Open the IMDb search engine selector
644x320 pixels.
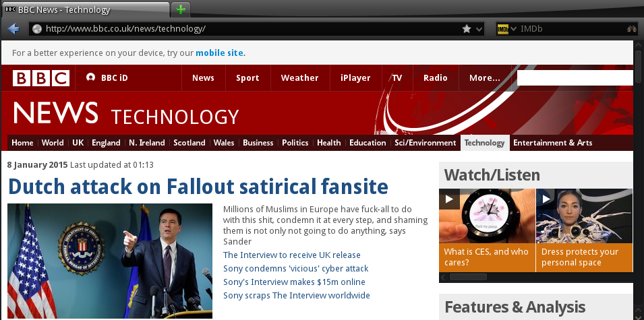pos(507,29)
